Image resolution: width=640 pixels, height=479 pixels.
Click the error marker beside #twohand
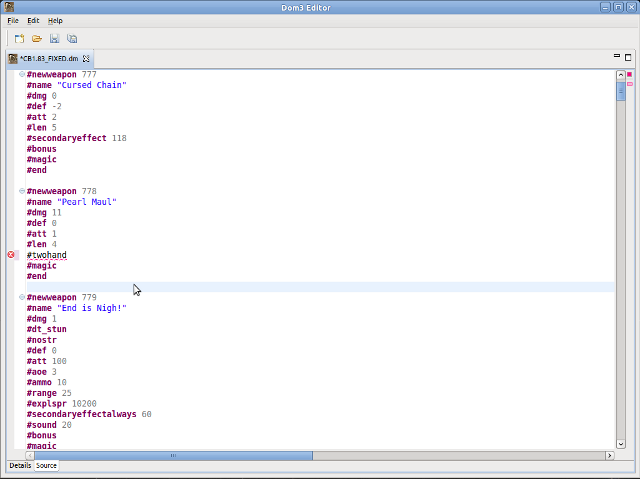click(12, 255)
